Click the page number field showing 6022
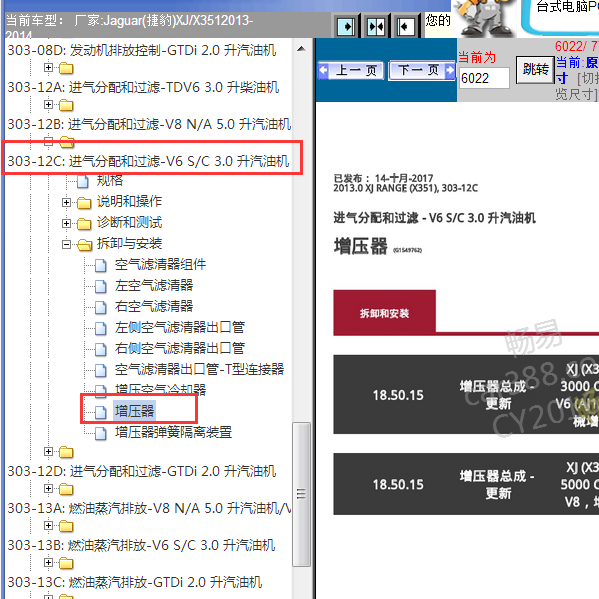Image resolution: width=599 pixels, height=599 pixels. click(x=484, y=78)
